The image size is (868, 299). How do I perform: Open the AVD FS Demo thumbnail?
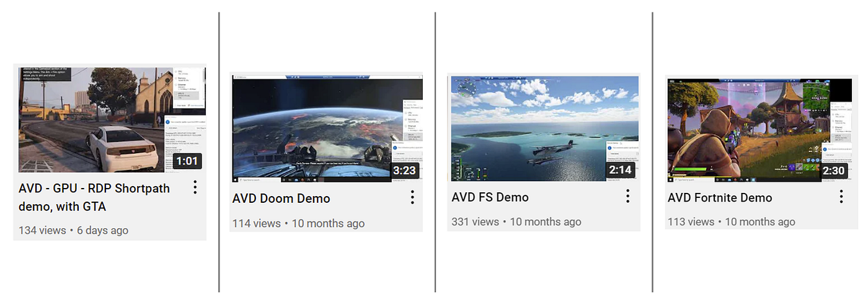point(545,128)
